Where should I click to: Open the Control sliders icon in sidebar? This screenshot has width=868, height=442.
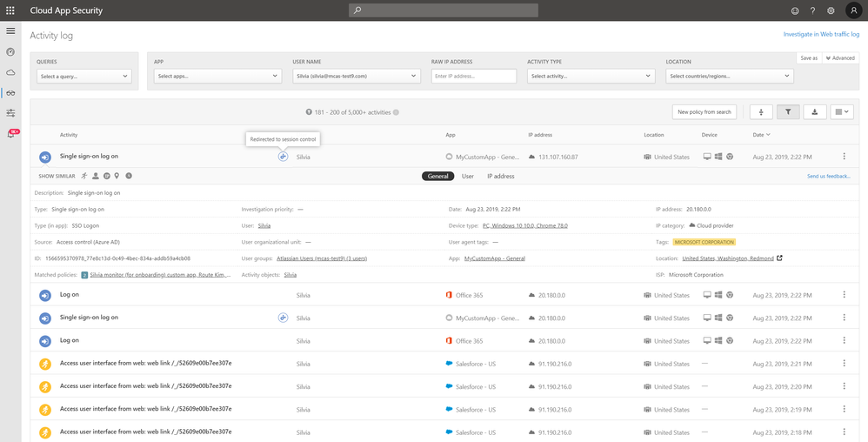[10, 113]
